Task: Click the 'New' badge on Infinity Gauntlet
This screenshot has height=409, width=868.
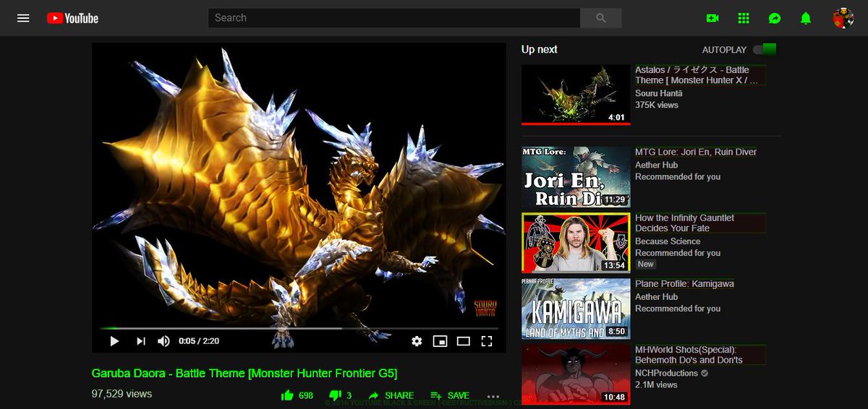Action: coord(645,264)
